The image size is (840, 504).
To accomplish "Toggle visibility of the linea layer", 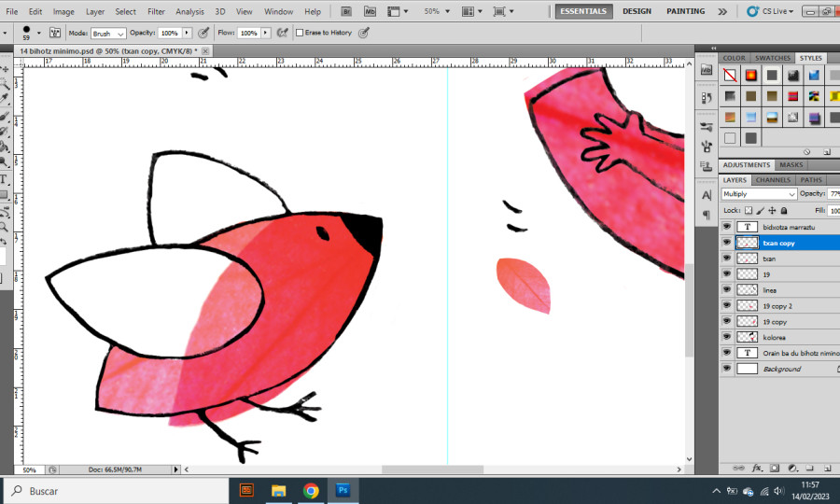I will 727,290.
